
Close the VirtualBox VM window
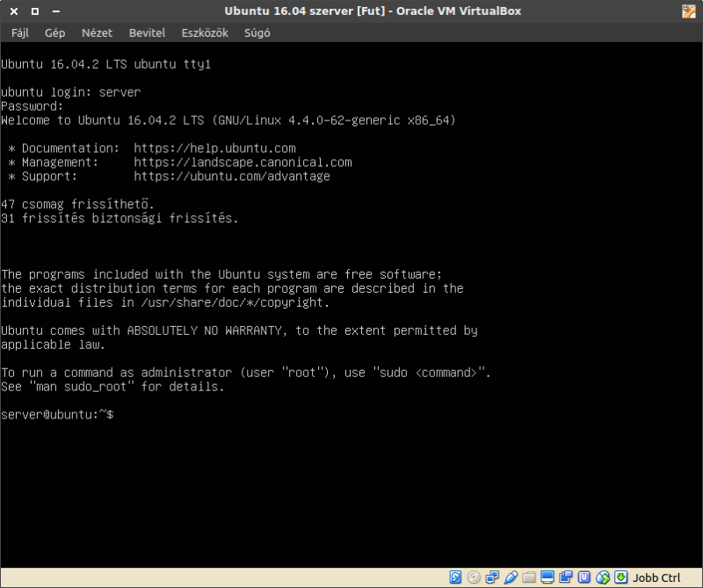[x=14, y=11]
